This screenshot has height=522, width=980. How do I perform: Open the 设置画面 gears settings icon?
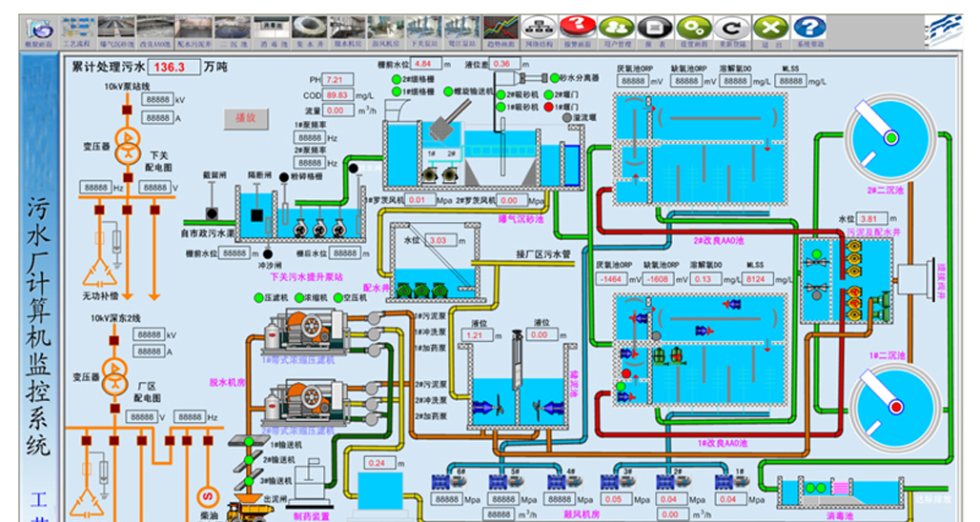[693, 28]
